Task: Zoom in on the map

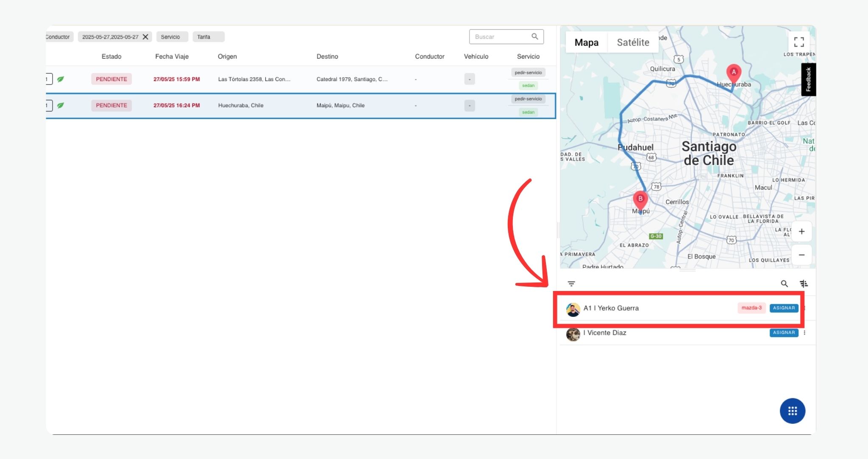Action: pyautogui.click(x=801, y=232)
